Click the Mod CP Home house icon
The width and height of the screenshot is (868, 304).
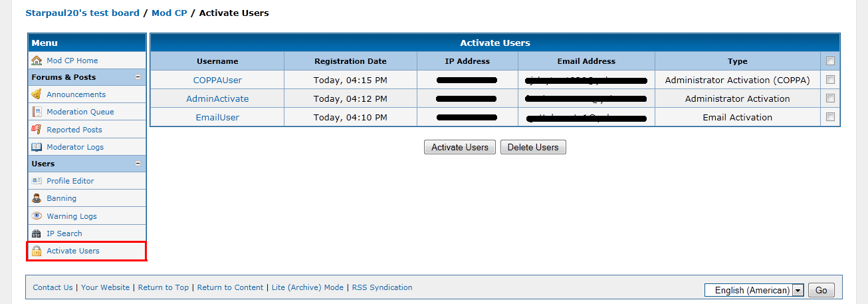tap(37, 61)
